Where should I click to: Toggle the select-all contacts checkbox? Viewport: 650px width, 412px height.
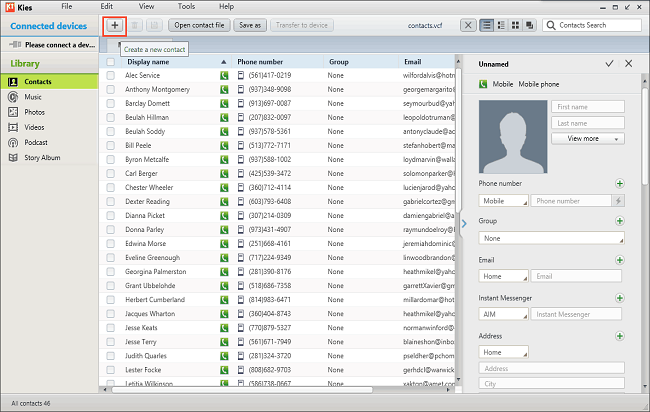click(110, 62)
